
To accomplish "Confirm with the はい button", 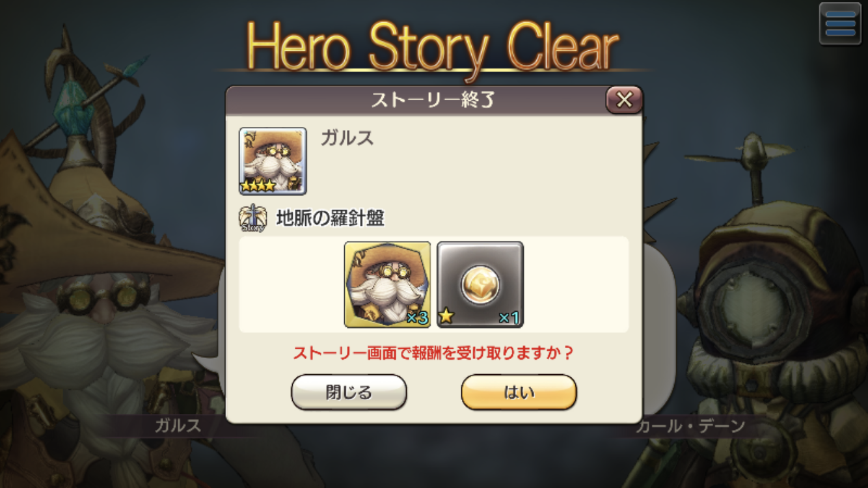I will (x=519, y=392).
